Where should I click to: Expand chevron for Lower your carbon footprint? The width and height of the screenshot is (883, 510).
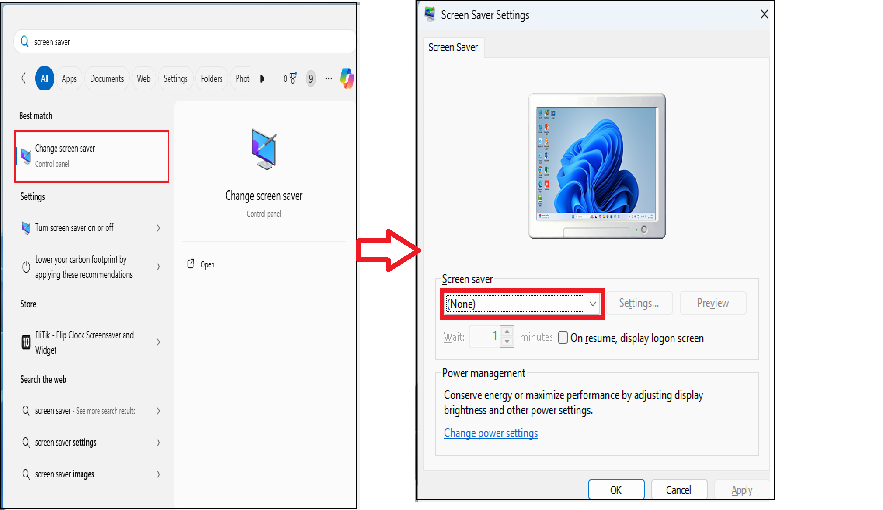tap(158, 266)
